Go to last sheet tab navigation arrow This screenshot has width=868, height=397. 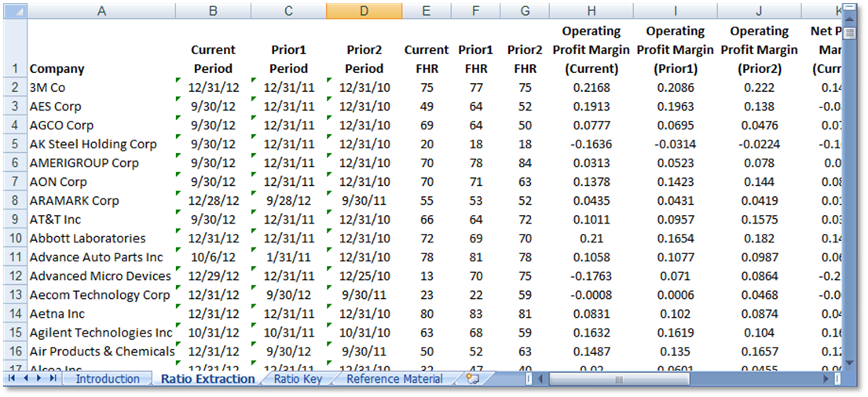coord(53,378)
